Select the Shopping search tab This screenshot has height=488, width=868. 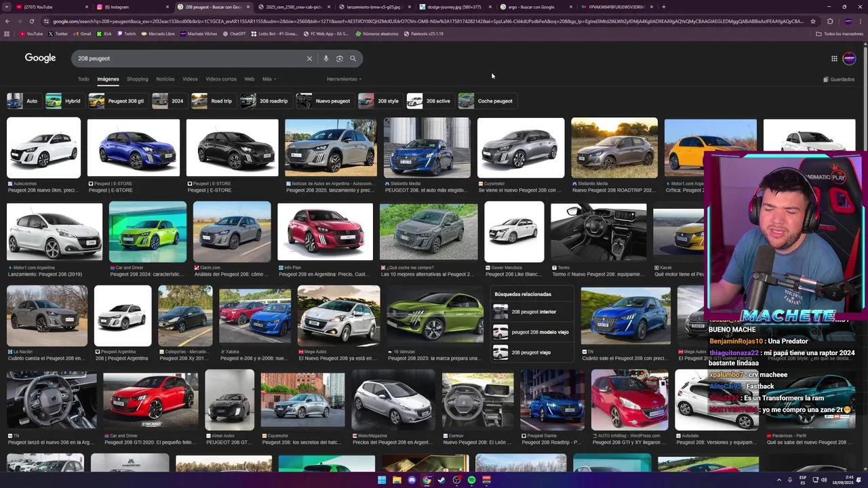(137, 79)
